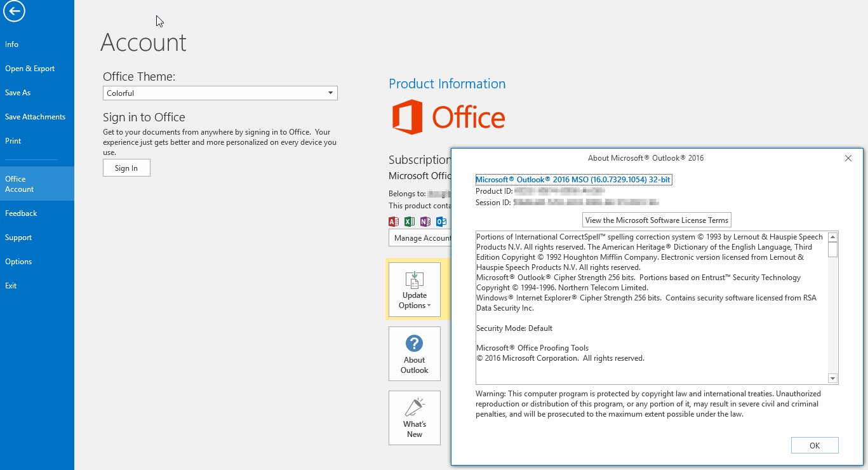
Task: Open the OneNote app icon
Action: click(x=425, y=221)
